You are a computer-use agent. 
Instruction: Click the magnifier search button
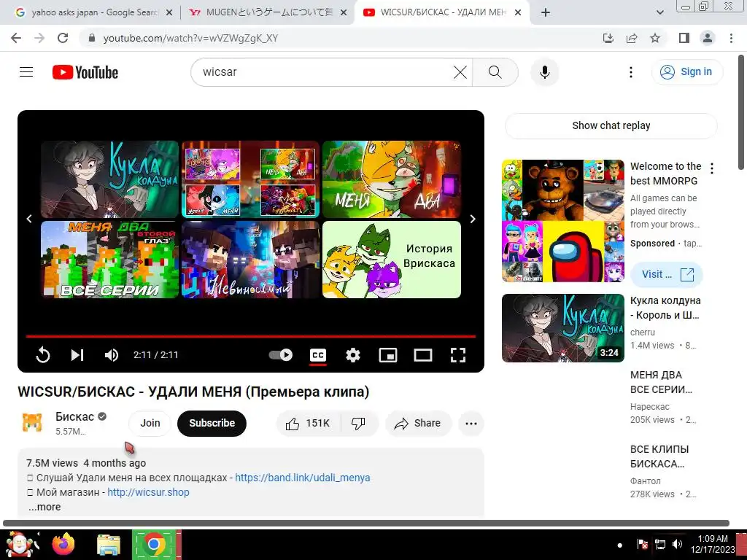[x=495, y=72]
